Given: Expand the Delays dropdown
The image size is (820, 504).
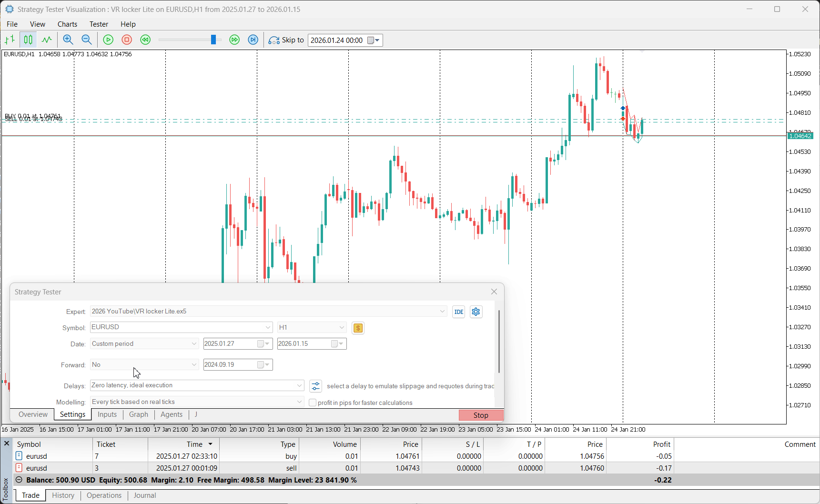Looking at the screenshot, I should [299, 385].
